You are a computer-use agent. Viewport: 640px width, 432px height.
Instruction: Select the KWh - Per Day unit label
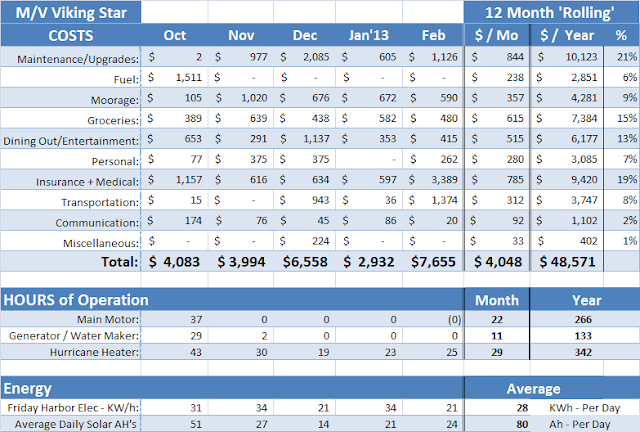click(584, 408)
